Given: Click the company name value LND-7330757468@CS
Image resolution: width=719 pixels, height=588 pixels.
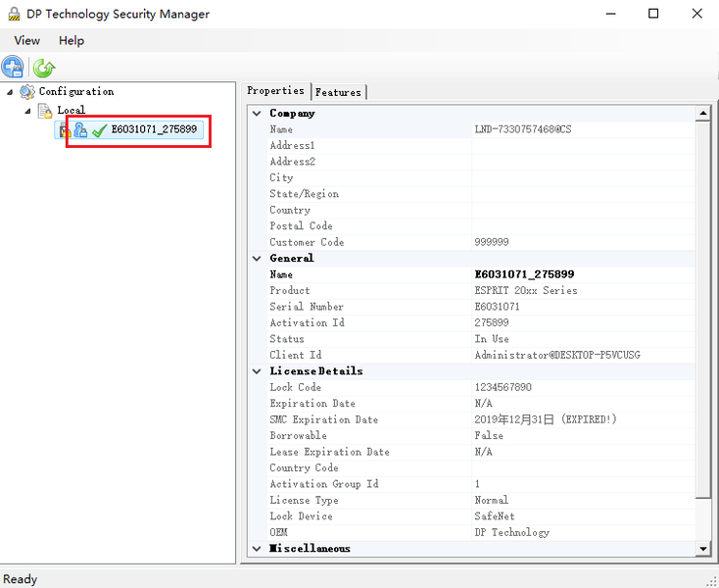Looking at the screenshot, I should pos(523,129).
